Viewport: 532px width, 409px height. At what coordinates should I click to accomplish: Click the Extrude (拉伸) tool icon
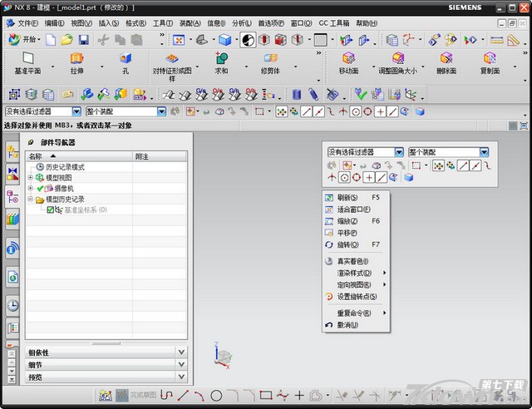(x=76, y=58)
